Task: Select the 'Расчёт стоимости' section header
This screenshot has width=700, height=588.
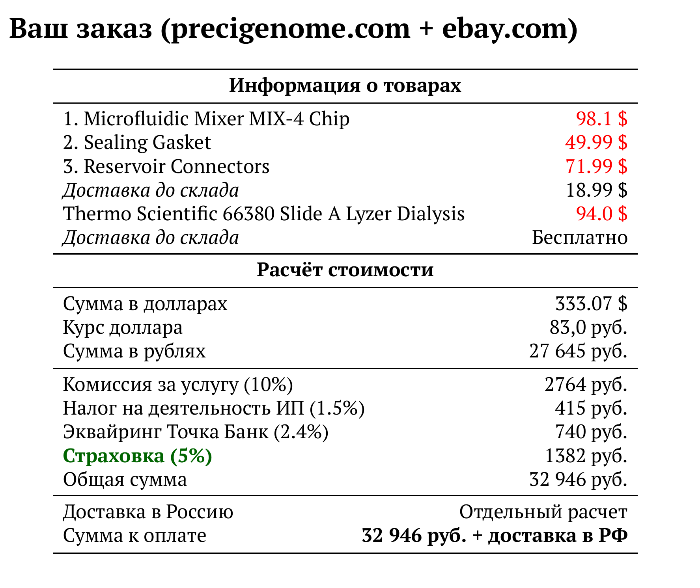Action: pos(345,270)
